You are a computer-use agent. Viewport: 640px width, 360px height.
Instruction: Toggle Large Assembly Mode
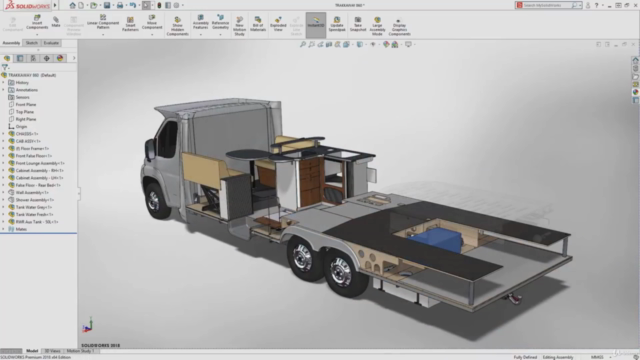(x=377, y=26)
